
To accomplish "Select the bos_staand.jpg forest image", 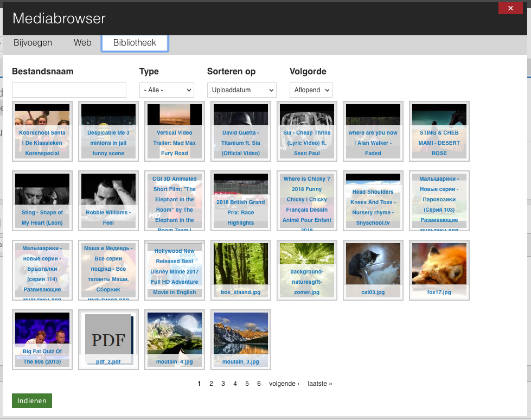I will pyautogui.click(x=240, y=270).
